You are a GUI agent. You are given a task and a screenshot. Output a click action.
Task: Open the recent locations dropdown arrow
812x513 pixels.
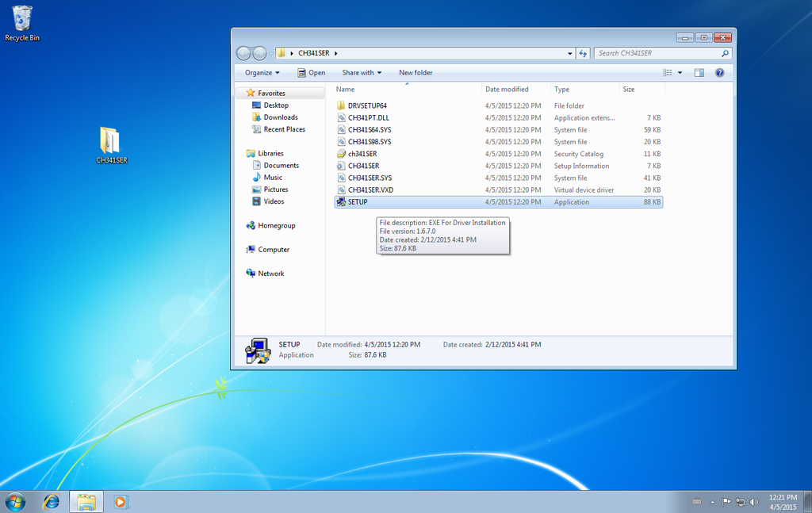(271, 53)
